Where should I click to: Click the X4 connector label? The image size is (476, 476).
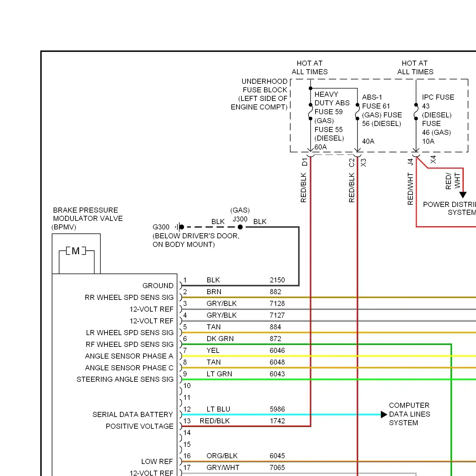pos(433,160)
